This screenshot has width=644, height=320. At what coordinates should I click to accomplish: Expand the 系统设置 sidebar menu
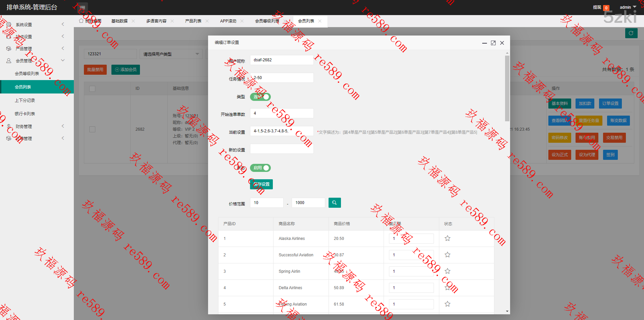36,24
